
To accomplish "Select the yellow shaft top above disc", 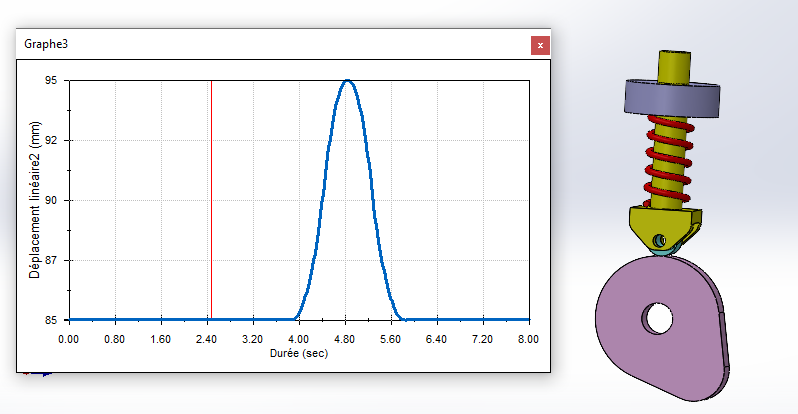I will (674, 66).
